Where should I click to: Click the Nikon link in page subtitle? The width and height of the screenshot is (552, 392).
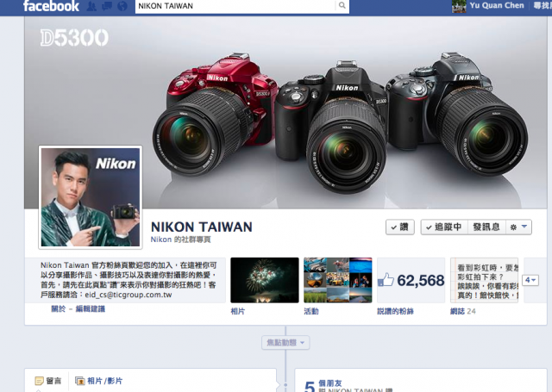[x=161, y=240]
